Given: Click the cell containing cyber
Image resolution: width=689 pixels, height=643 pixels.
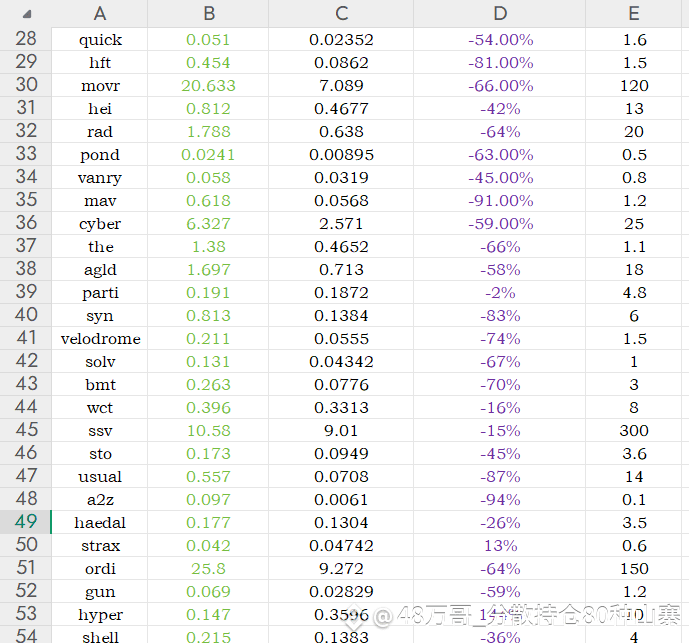Looking at the screenshot, I should (x=100, y=223).
